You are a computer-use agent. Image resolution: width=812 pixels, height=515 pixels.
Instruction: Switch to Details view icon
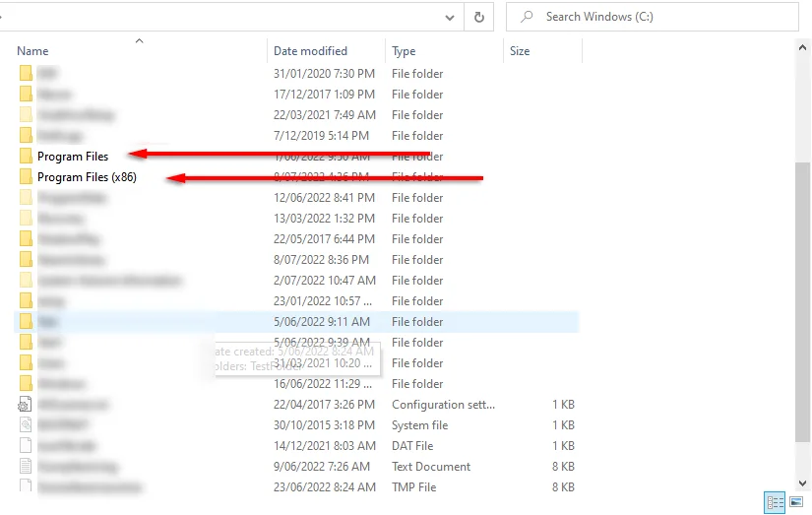pyautogui.click(x=775, y=502)
